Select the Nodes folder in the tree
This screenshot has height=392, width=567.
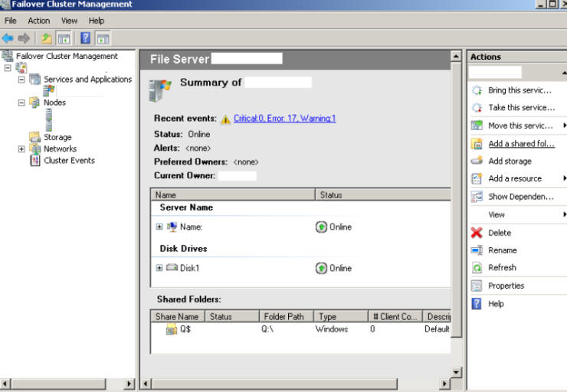pyautogui.click(x=54, y=103)
